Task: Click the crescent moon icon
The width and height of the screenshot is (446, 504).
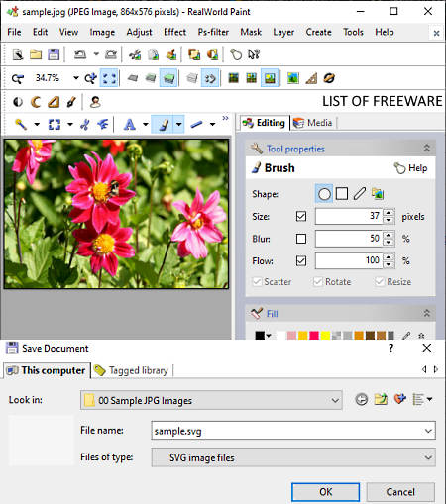Action: coord(36,102)
